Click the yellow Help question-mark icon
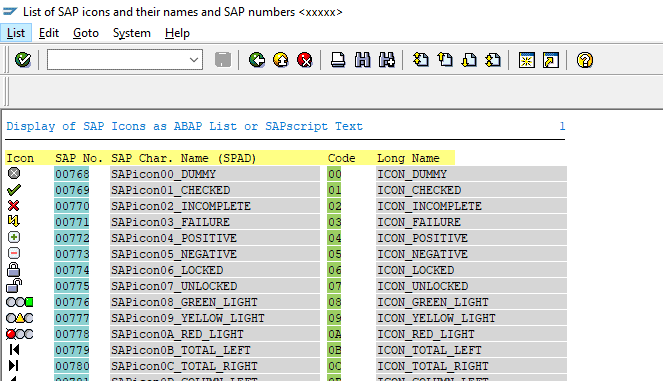663x381 pixels. 585,60
